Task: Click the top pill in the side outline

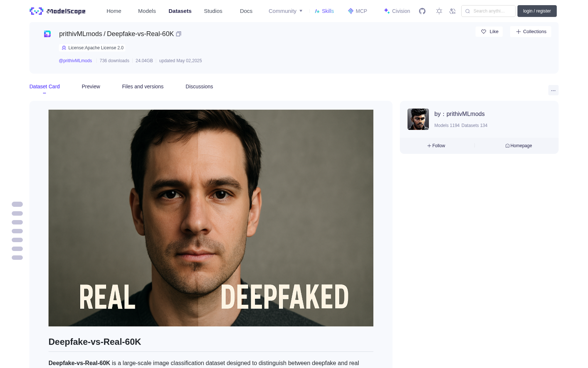Action: pyautogui.click(x=17, y=204)
